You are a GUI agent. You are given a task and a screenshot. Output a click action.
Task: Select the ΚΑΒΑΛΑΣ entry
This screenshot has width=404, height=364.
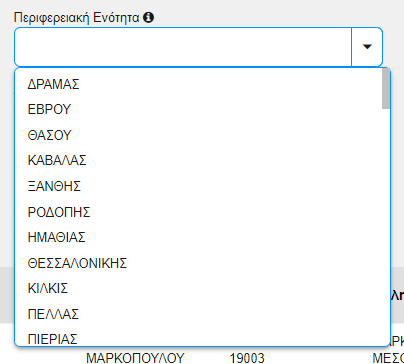202,160
